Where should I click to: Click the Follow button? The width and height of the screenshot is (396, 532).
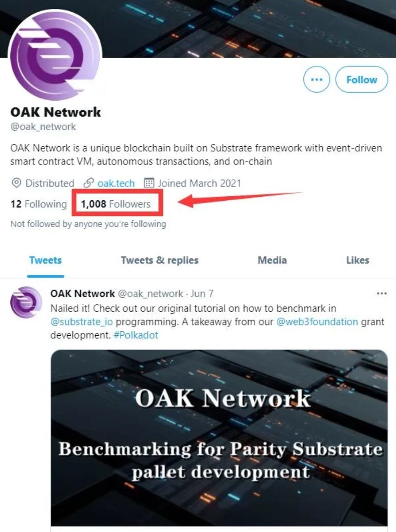(x=362, y=80)
